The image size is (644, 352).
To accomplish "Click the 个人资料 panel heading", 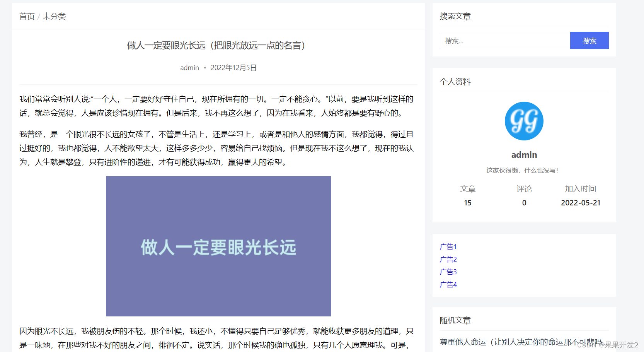I will tap(455, 82).
